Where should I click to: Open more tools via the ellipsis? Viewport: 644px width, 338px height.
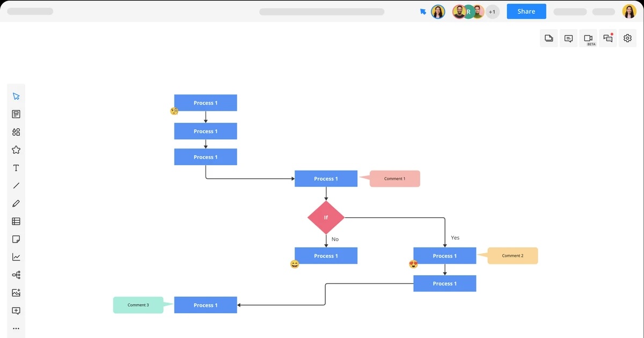[x=16, y=328]
